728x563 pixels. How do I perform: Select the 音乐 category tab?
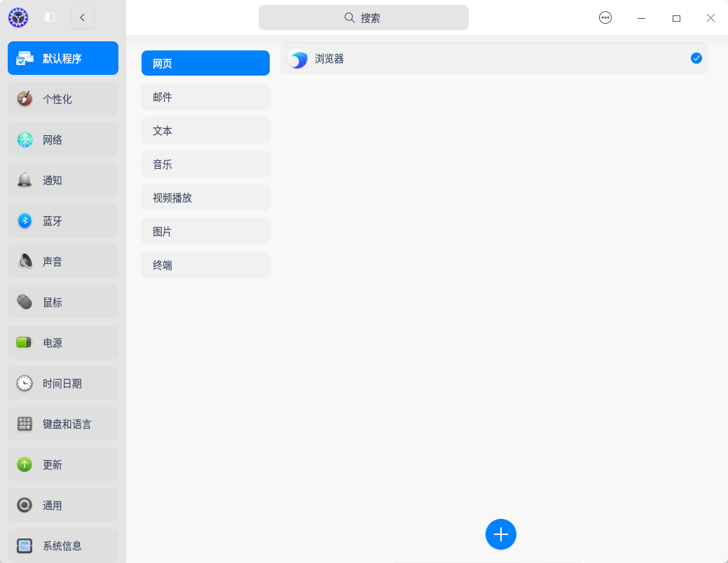[x=206, y=165]
